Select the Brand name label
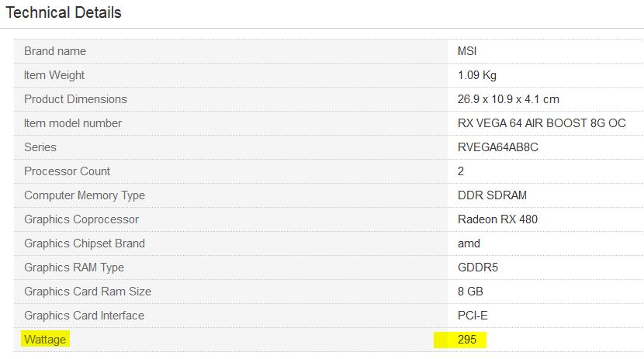This screenshot has height=359, width=644. (x=55, y=51)
